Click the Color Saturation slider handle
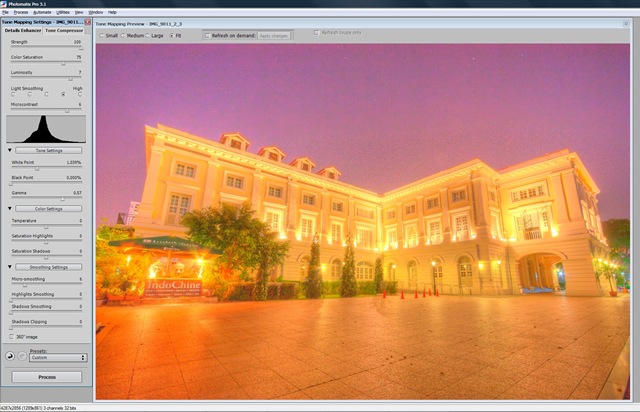The height and width of the screenshot is (412, 640). click(63, 63)
